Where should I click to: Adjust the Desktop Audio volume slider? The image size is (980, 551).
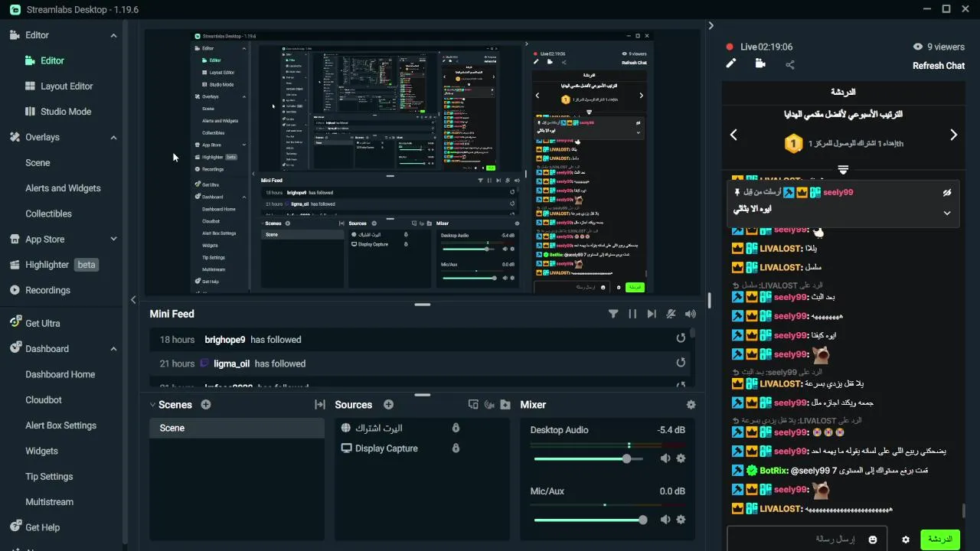(x=589, y=458)
